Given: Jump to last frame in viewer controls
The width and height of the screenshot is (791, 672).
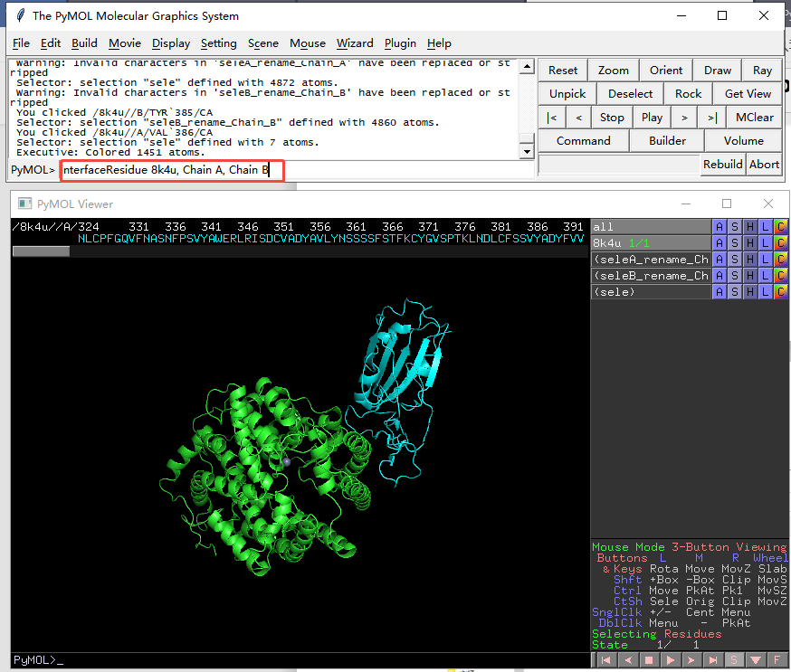Looking at the screenshot, I should click(712, 660).
